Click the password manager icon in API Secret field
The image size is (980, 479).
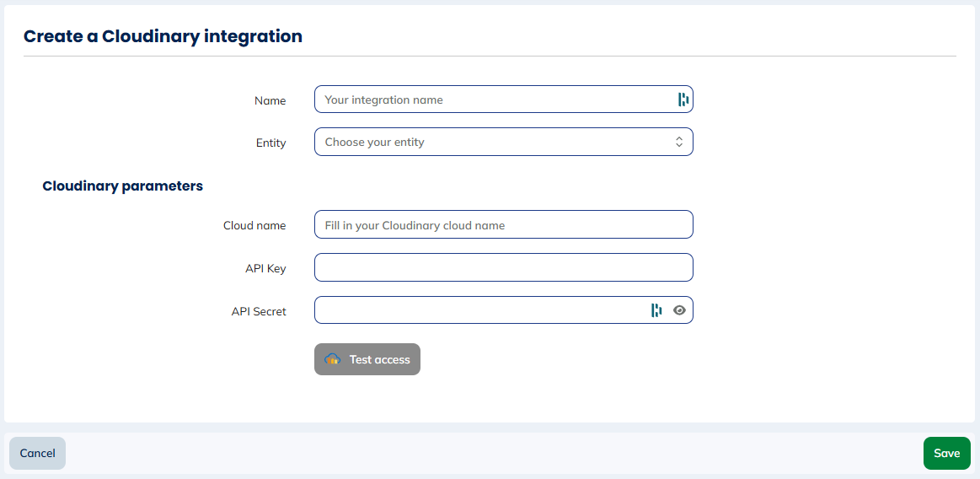click(x=656, y=310)
